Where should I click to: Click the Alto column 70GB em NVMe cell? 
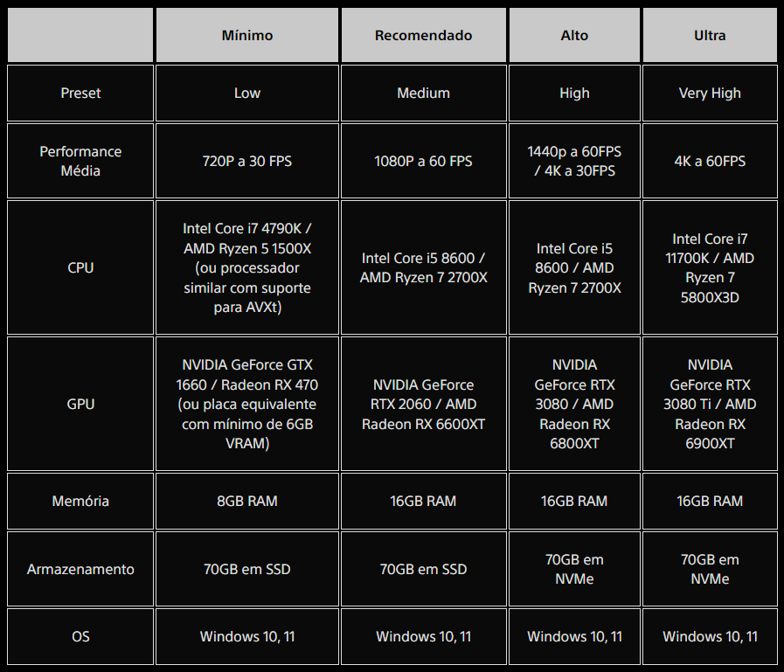[574, 569]
